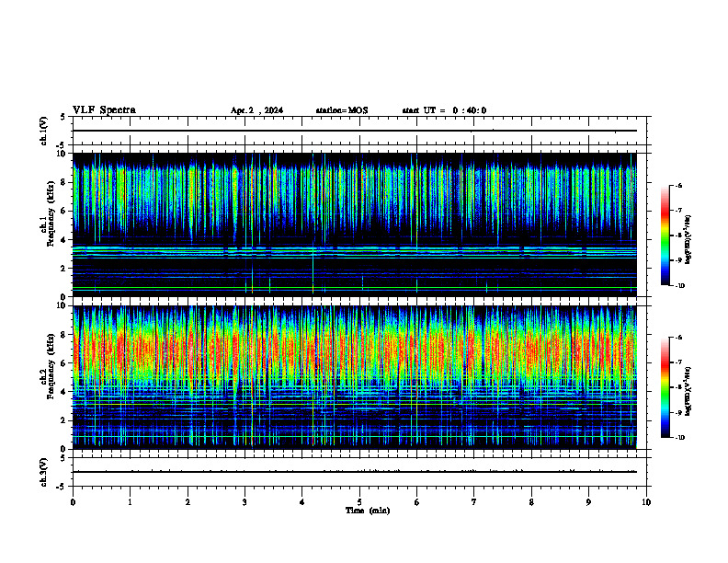728x563 pixels.
Task: Click the ch.1 spectrogram panel
Action: tap(355, 224)
